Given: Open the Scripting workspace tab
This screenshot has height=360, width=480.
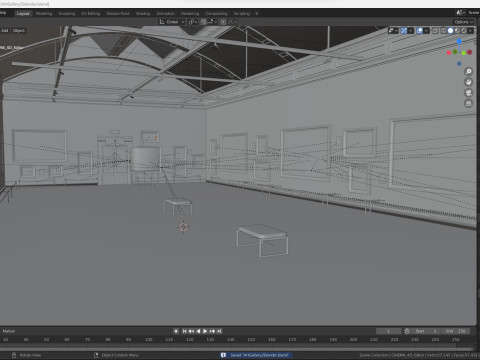Looking at the screenshot, I should pyautogui.click(x=242, y=13).
